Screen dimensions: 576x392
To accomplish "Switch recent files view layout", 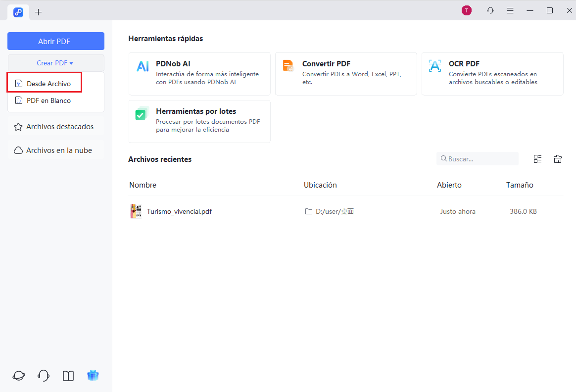I will click(x=538, y=158).
